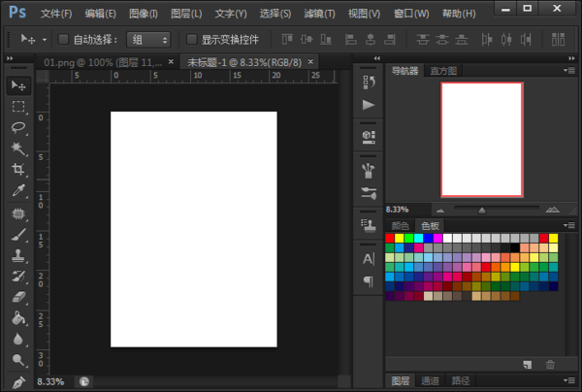This screenshot has width=582, height=392.
Task: Select the Rectangular Marquee tool
Action: (x=18, y=107)
